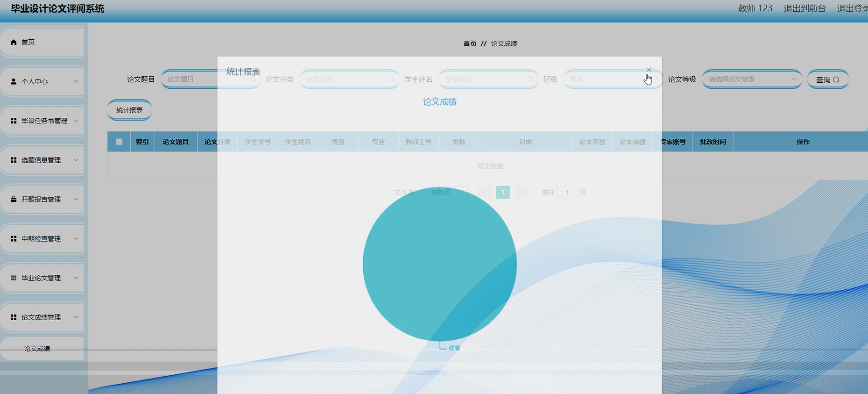Click the 查询 search button
Viewport: 868px width, 394px height.
[828, 79]
